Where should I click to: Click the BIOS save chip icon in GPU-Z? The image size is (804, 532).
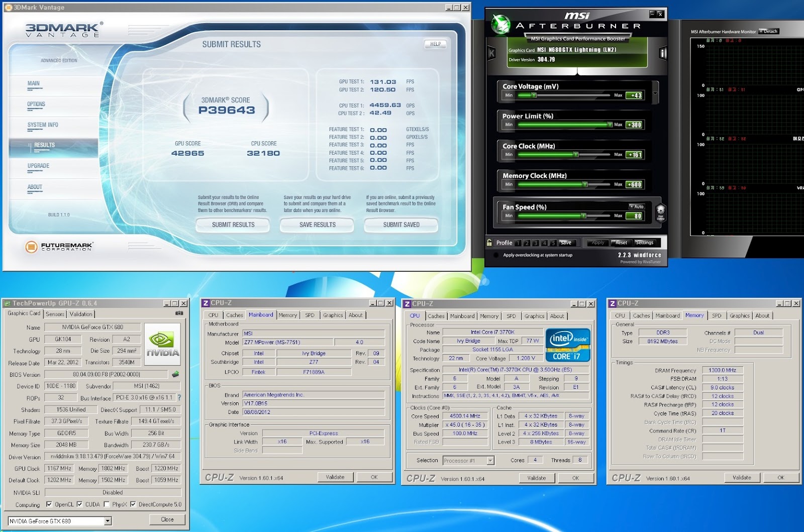coord(175,374)
